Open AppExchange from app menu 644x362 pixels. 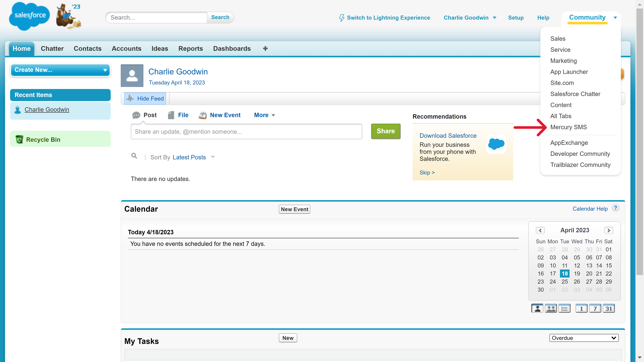(x=569, y=143)
